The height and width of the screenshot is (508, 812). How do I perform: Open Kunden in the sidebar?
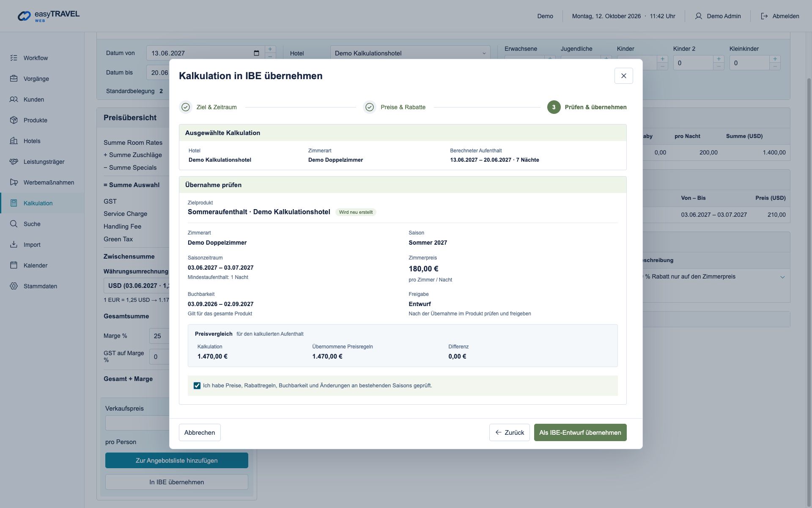(42, 99)
